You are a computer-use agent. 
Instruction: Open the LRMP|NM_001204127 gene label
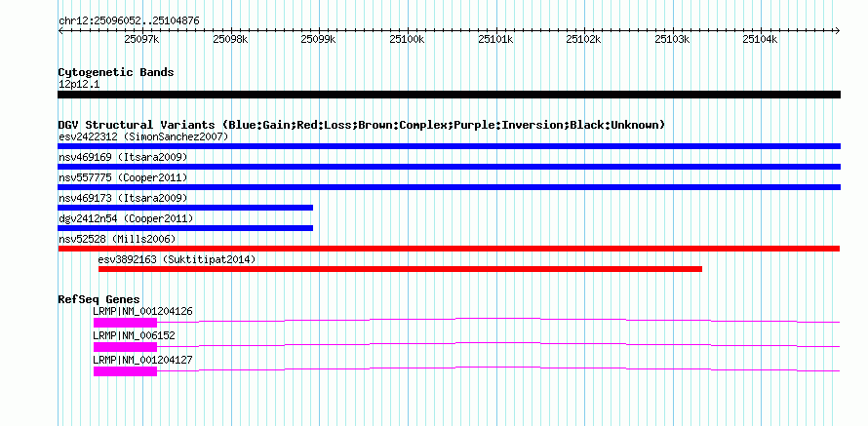pos(142,360)
